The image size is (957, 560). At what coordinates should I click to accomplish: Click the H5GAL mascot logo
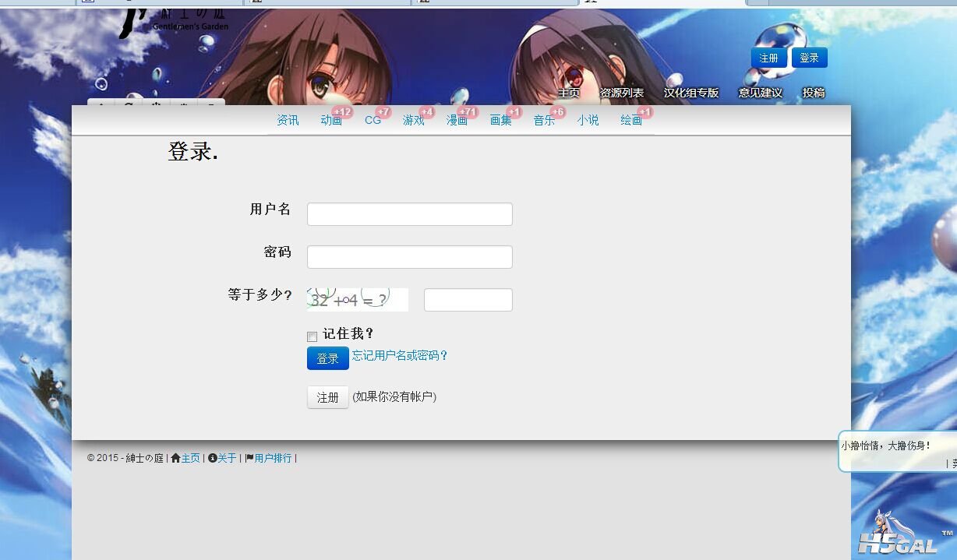pyautogui.click(x=896, y=536)
